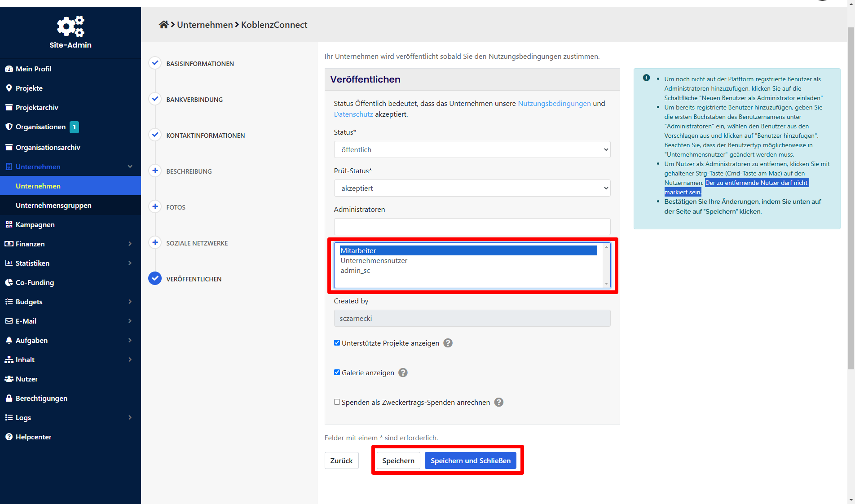Screen dimensions: 855x504
Task: Click the Administratoren text input field
Action: 472,227
